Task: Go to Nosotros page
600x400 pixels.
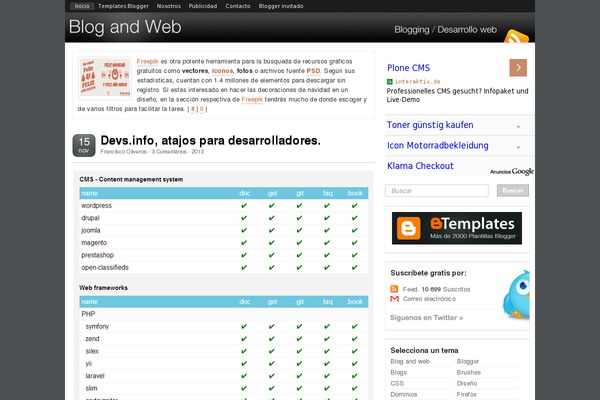Action: click(168, 6)
